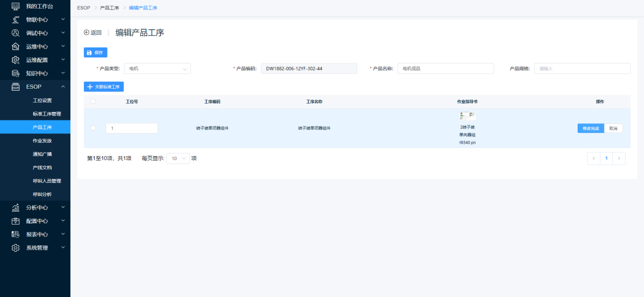Viewport: 644px width, 297px height.
Task: Open 作业发放 in the sidebar
Action: tap(42, 141)
